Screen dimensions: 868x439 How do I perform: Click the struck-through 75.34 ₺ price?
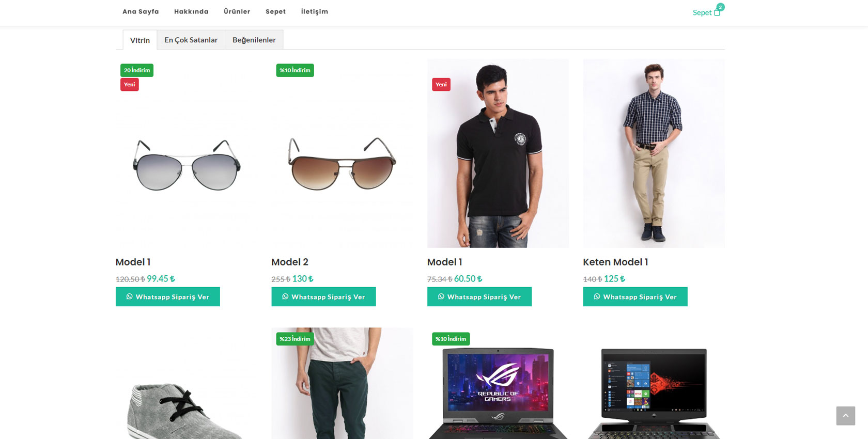(x=440, y=279)
